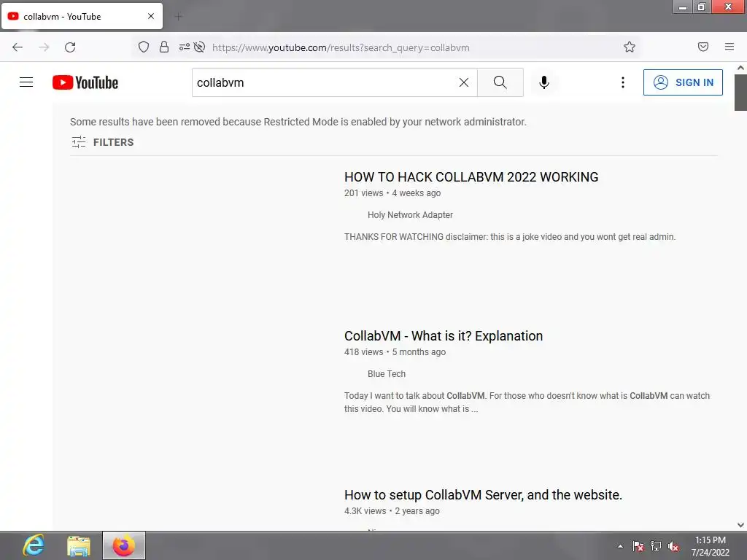Run search with magnifier button
The width and height of the screenshot is (747, 560).
(x=500, y=82)
